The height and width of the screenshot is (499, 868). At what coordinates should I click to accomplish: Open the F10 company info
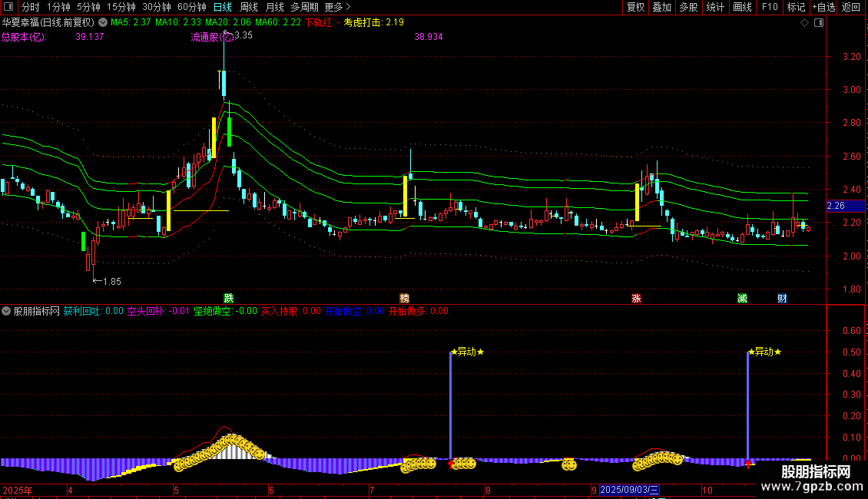[769, 7]
